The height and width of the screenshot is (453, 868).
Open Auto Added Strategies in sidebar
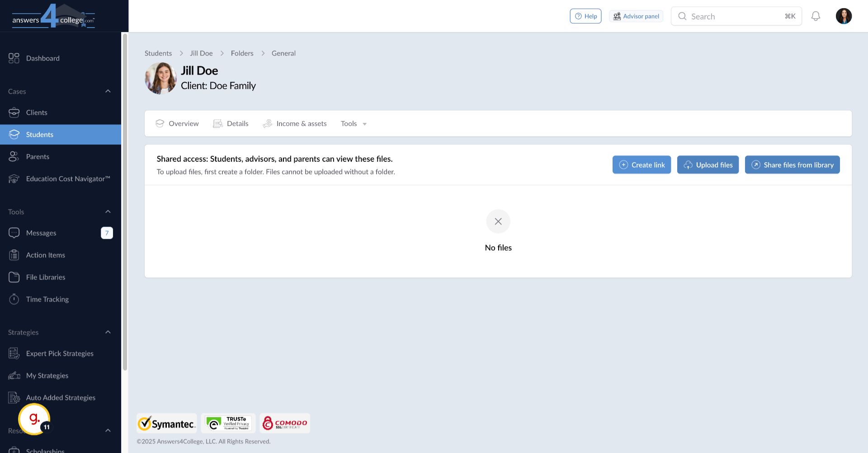[x=61, y=398]
